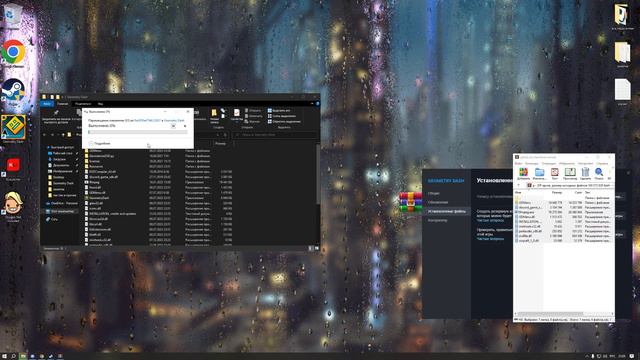
Task: Select Geometry Dash desktop icon
Action: click(13, 129)
